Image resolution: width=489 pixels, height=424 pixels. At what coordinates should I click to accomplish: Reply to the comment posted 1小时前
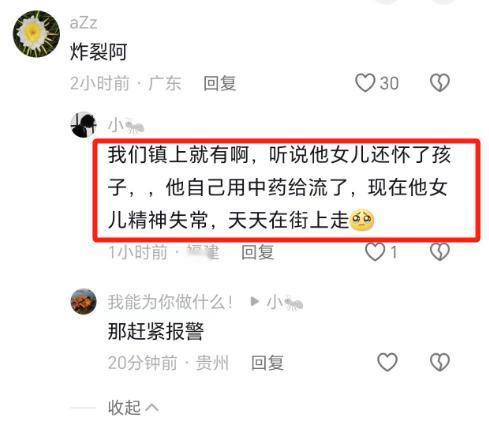(x=257, y=252)
